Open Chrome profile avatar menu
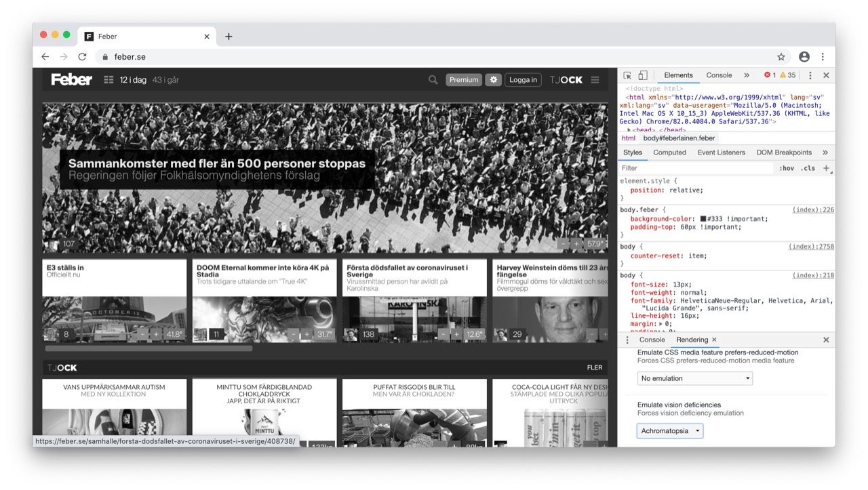 pos(804,57)
